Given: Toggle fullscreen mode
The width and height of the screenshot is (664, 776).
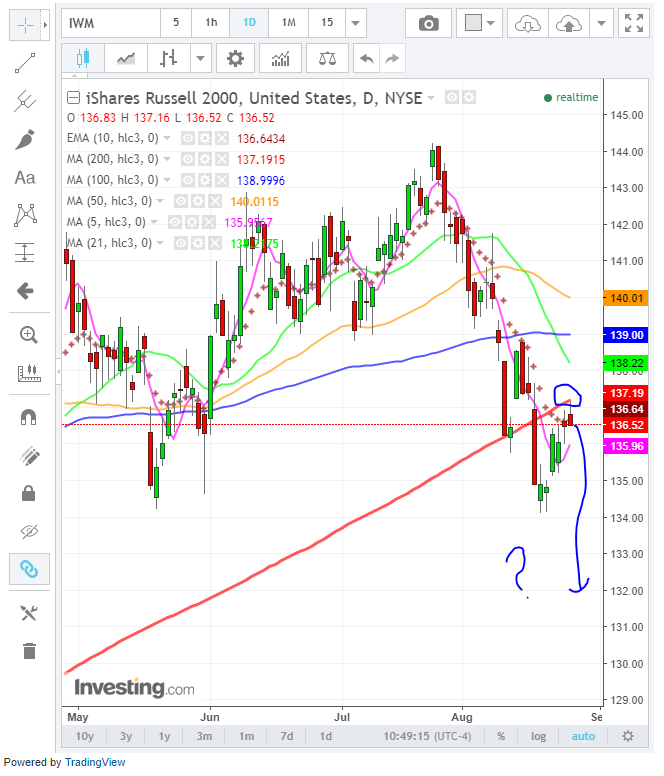Looking at the screenshot, I should [x=634, y=23].
